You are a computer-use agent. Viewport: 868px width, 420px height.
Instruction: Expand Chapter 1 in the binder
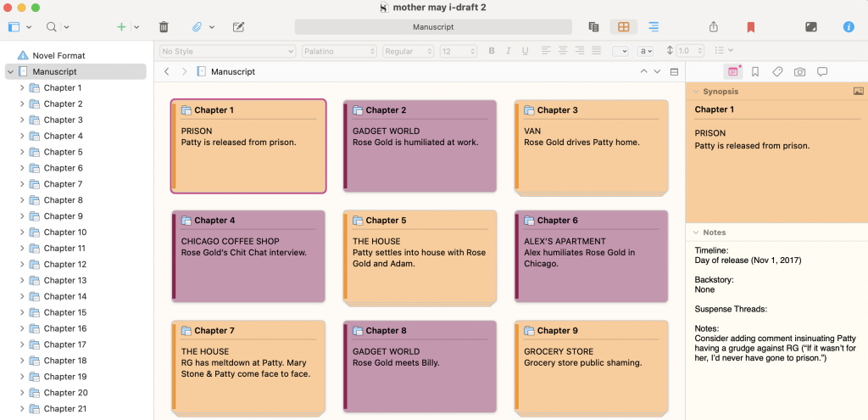[22, 87]
